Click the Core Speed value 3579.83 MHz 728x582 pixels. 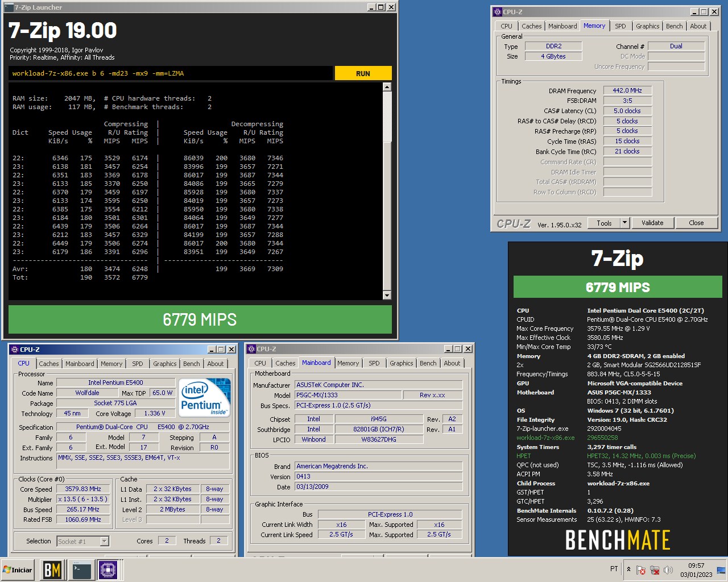click(x=83, y=489)
